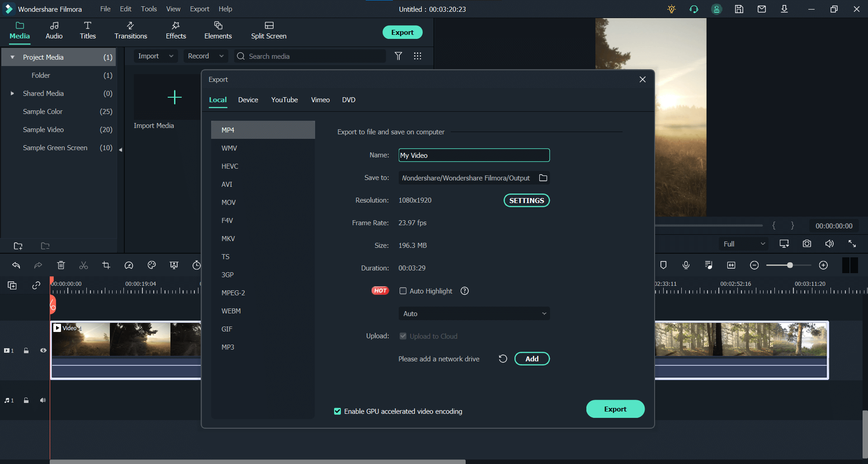
Task: Click the snapshot camera icon
Action: tap(807, 244)
